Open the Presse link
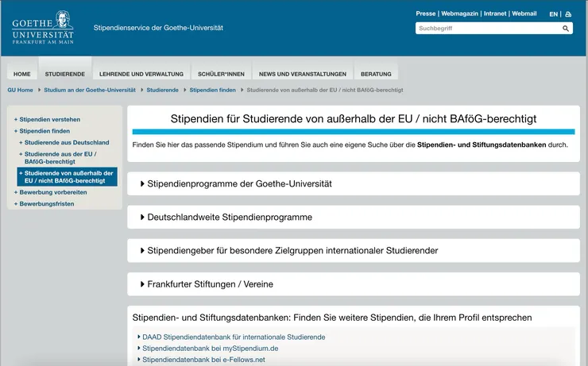The height and width of the screenshot is (366, 588). click(426, 13)
